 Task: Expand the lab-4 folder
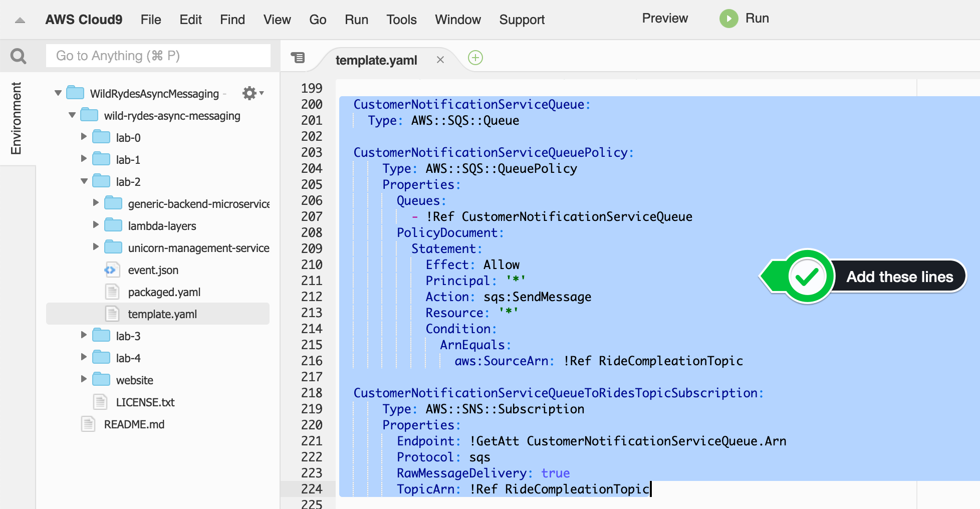pos(84,357)
